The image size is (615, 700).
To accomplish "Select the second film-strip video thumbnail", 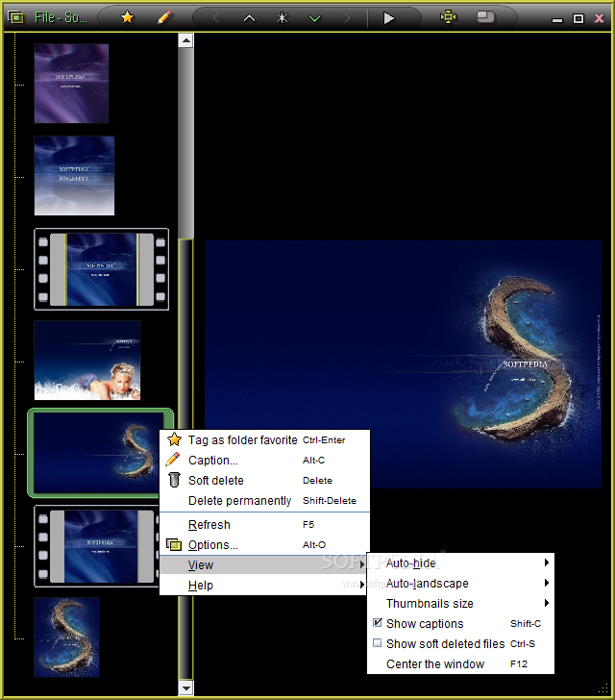I will click(96, 546).
